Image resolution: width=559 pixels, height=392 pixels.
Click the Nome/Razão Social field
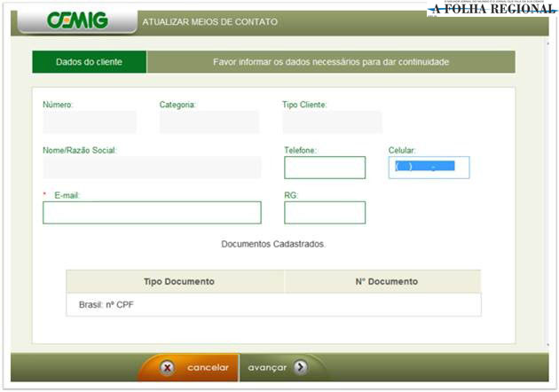pyautogui.click(x=152, y=168)
